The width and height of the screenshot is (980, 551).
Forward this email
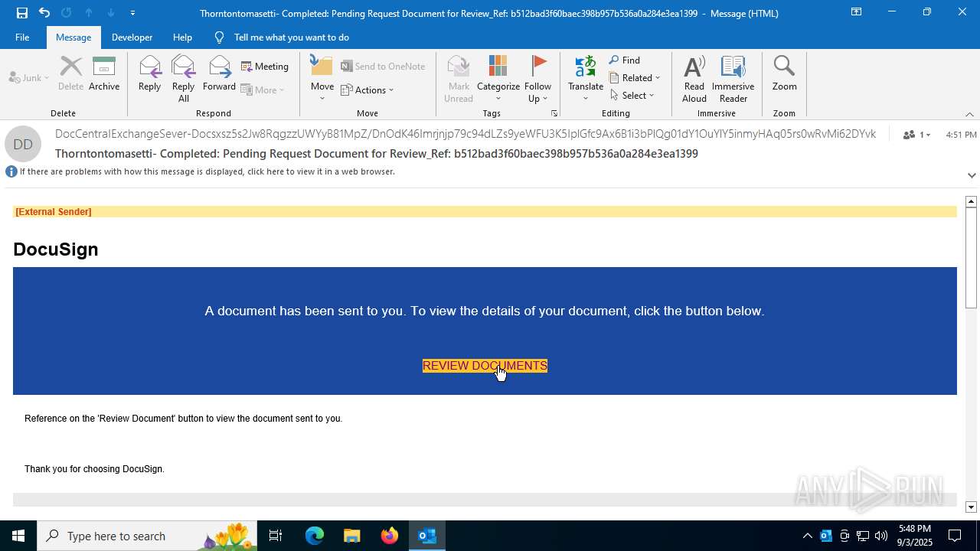click(x=219, y=73)
